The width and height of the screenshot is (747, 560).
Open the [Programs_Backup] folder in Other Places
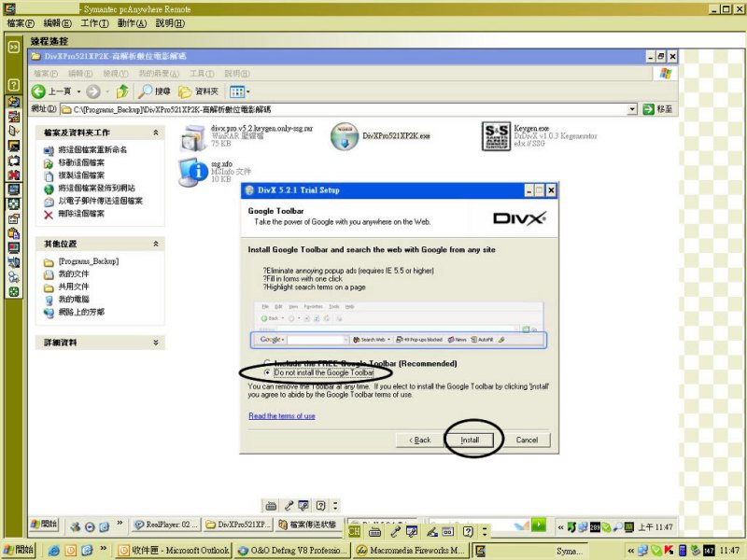click(88, 261)
